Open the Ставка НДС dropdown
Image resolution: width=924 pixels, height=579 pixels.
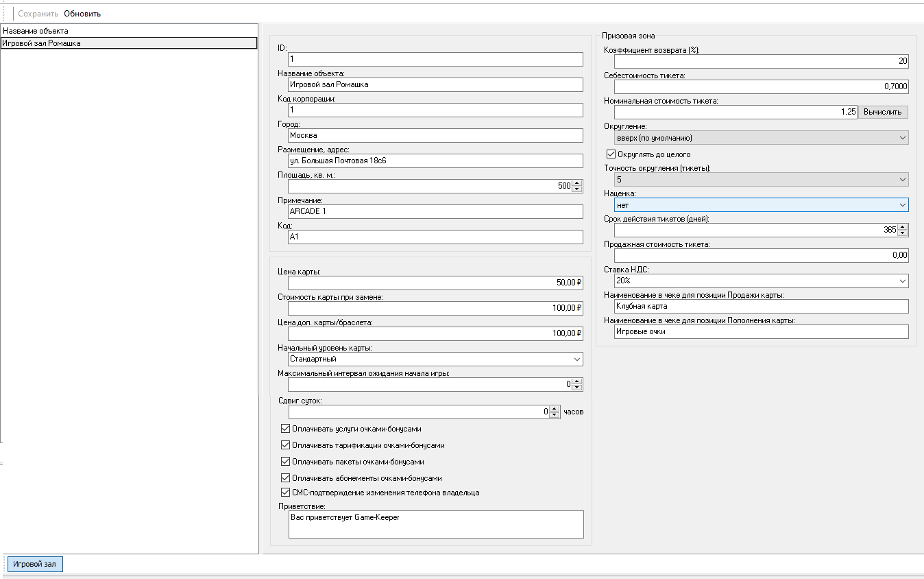[761, 281]
